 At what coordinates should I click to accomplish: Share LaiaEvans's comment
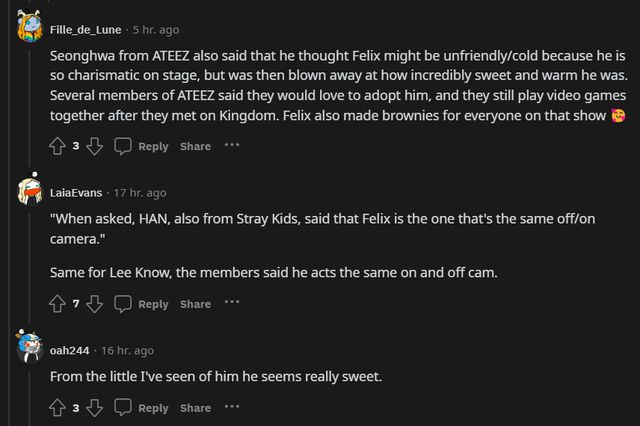pyautogui.click(x=195, y=304)
